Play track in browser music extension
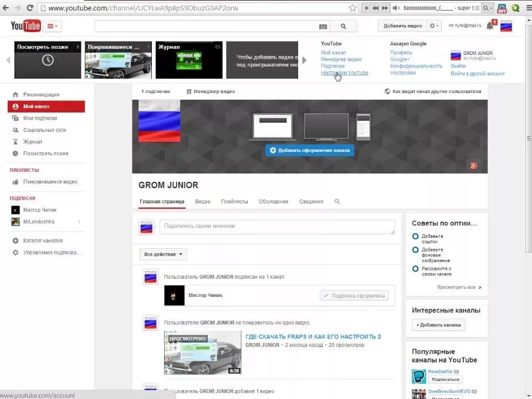This screenshot has height=399, width=532. click(366, 8)
